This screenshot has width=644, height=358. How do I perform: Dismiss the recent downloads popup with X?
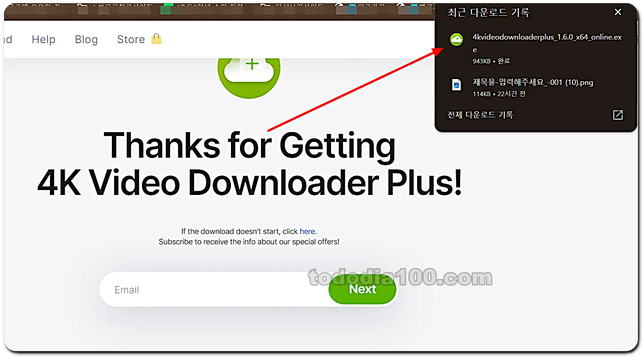pyautogui.click(x=618, y=12)
